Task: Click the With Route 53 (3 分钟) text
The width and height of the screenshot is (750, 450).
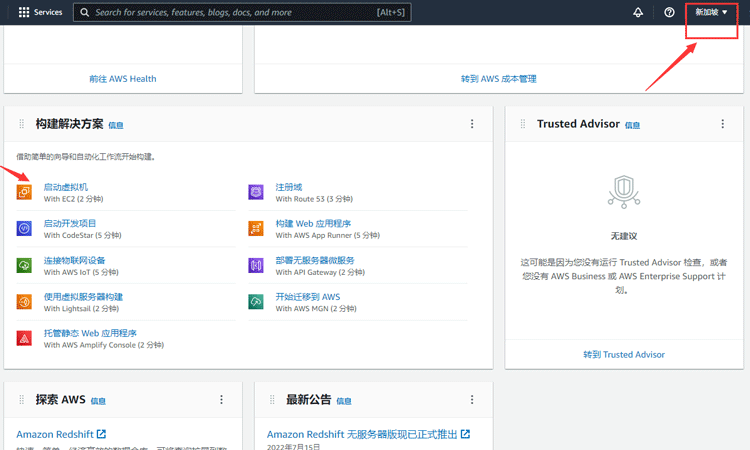Action: [314, 199]
